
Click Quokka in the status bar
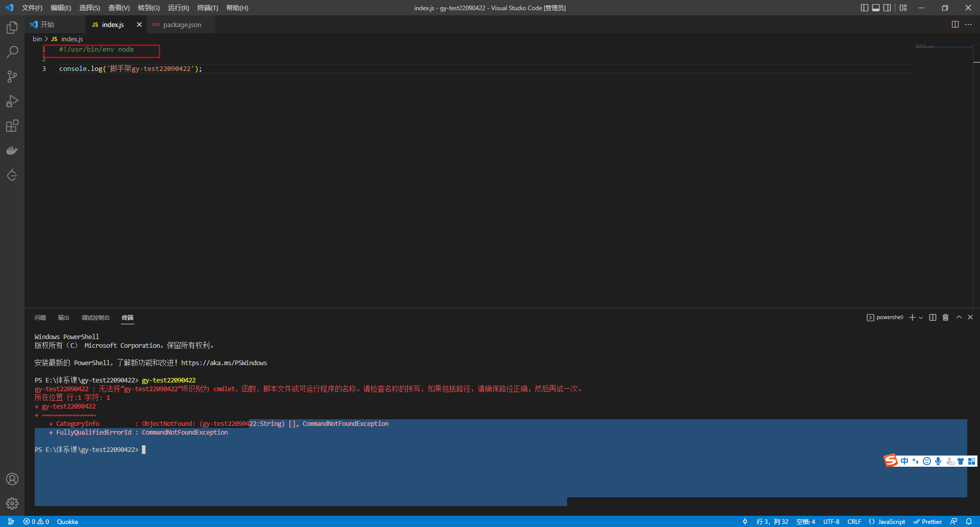[x=67, y=521]
